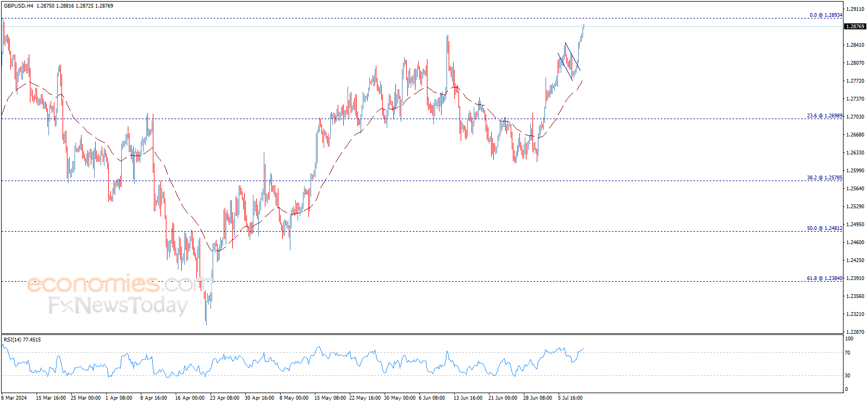Click the 8 May 00:00 time label
The width and height of the screenshot is (868, 404).
coord(294,398)
